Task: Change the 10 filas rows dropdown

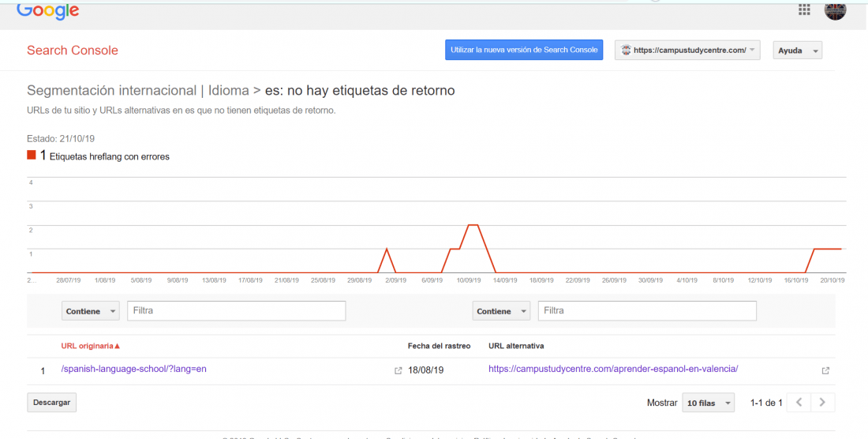Action: 708,403
